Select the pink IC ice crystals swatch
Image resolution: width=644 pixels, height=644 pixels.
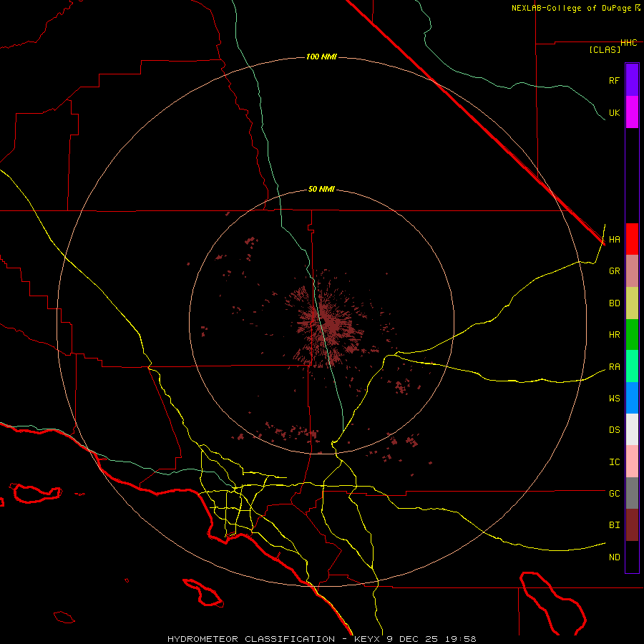[632, 462]
